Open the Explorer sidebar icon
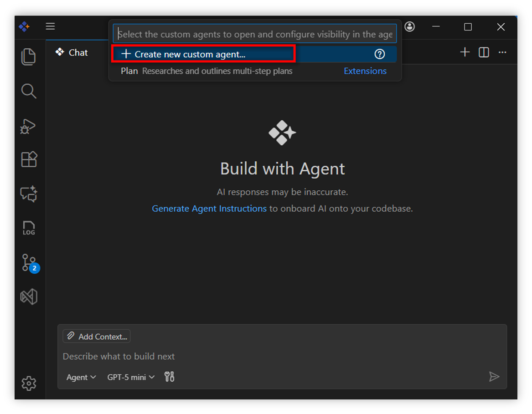This screenshot has width=532, height=414. (x=29, y=56)
